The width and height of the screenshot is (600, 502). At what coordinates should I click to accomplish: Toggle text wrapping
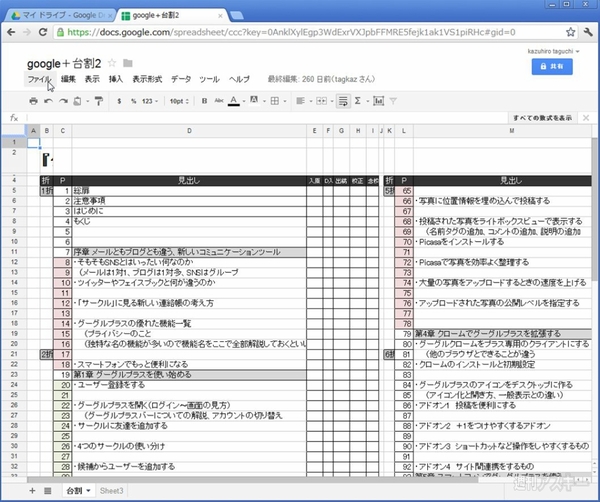(x=343, y=101)
